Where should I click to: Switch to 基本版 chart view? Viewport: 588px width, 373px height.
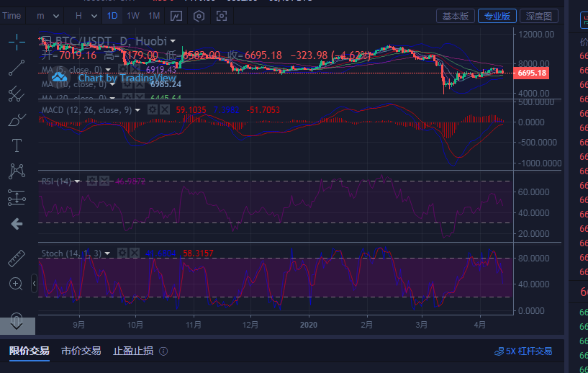pyautogui.click(x=456, y=16)
